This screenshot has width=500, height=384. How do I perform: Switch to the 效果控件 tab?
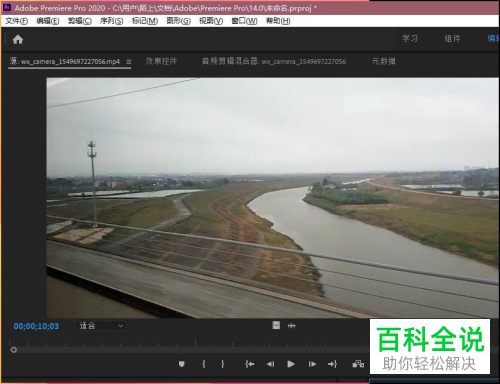(161, 61)
